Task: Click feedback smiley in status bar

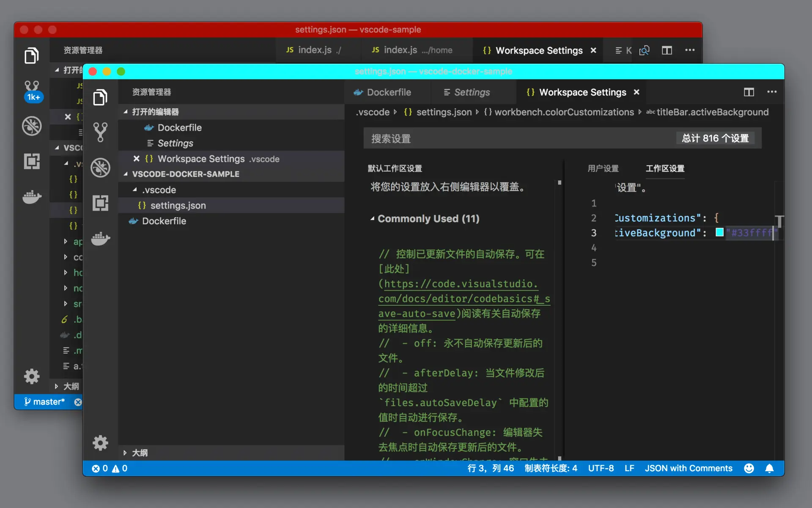Action: pyautogui.click(x=749, y=468)
